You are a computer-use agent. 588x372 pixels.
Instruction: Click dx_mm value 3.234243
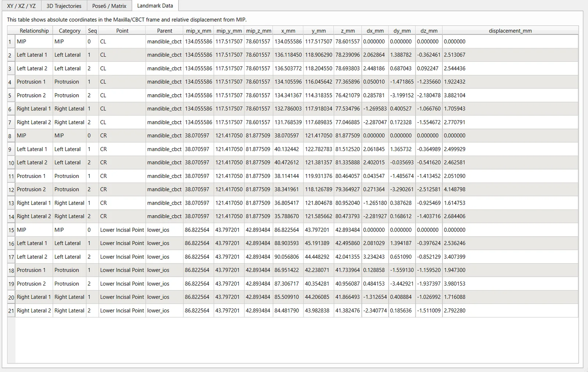pos(375,257)
